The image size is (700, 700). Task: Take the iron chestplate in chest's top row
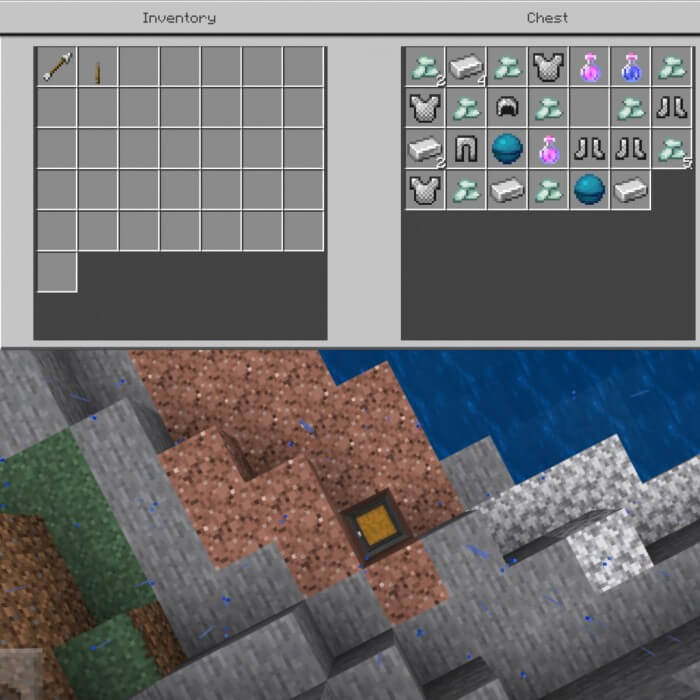[548, 67]
